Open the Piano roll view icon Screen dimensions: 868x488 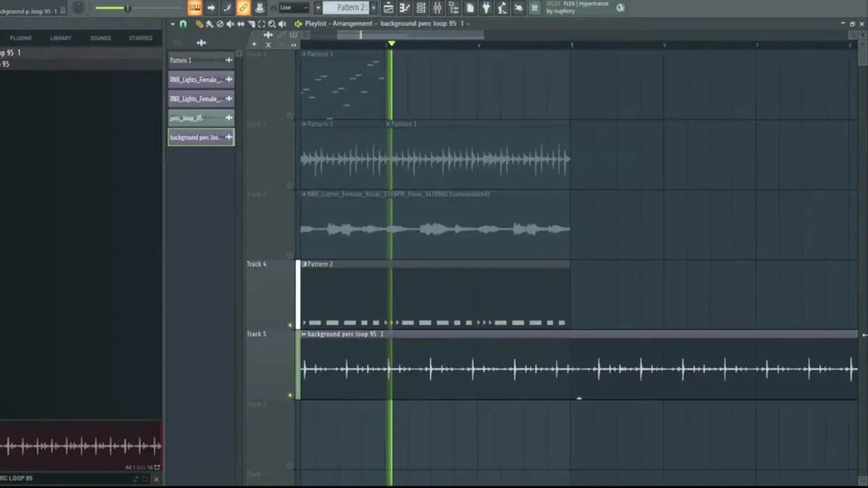pyautogui.click(x=405, y=7)
